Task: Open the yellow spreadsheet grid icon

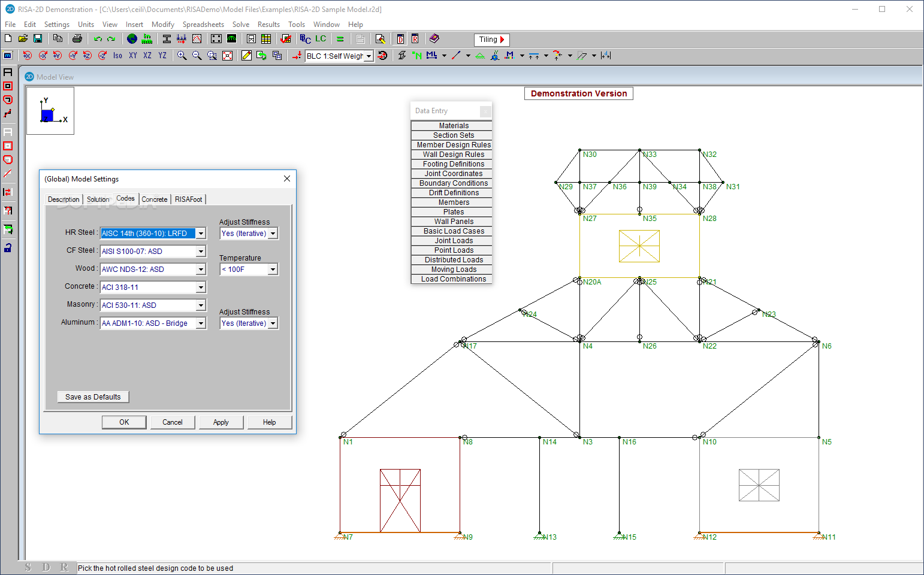Action: point(266,39)
